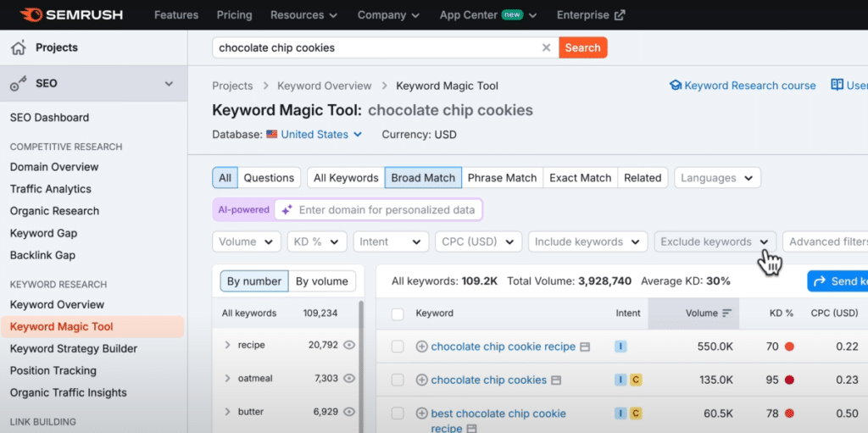The height and width of the screenshot is (433, 868).
Task: Click the orange Search button
Action: click(583, 47)
